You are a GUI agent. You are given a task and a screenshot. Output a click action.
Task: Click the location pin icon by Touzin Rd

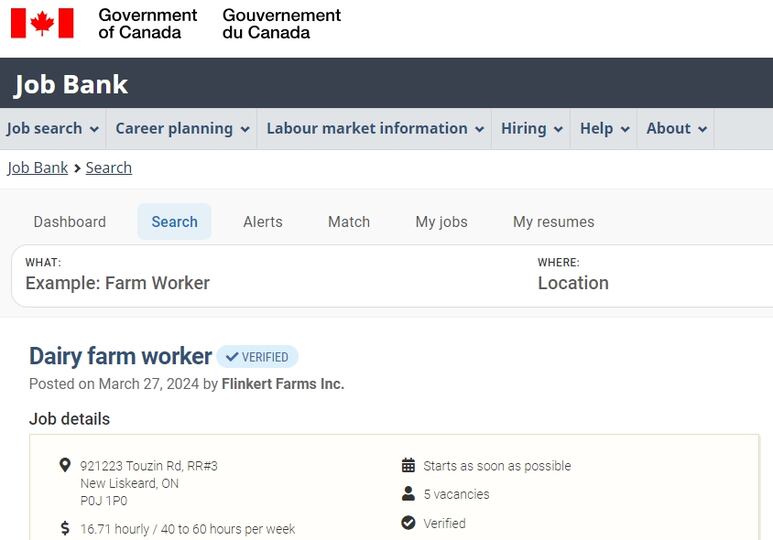click(x=65, y=465)
